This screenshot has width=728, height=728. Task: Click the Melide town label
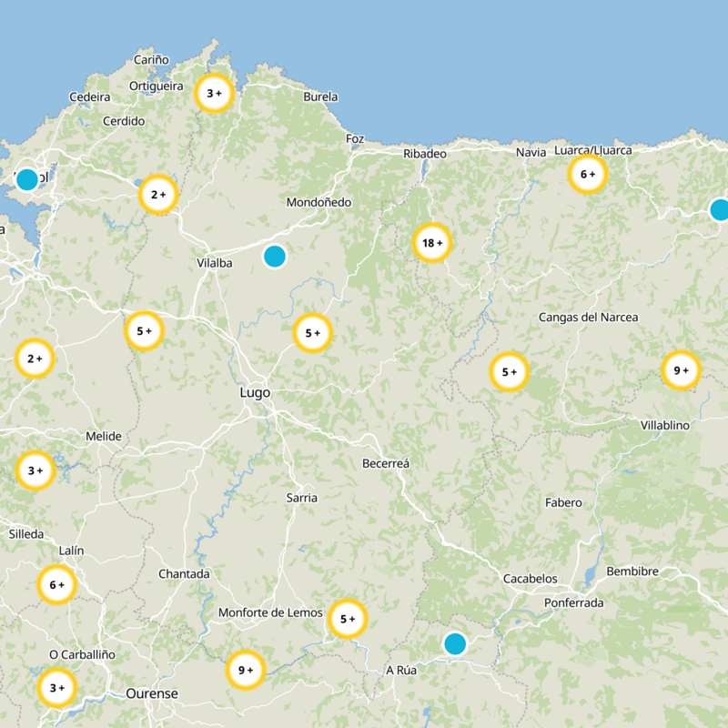coord(104,437)
